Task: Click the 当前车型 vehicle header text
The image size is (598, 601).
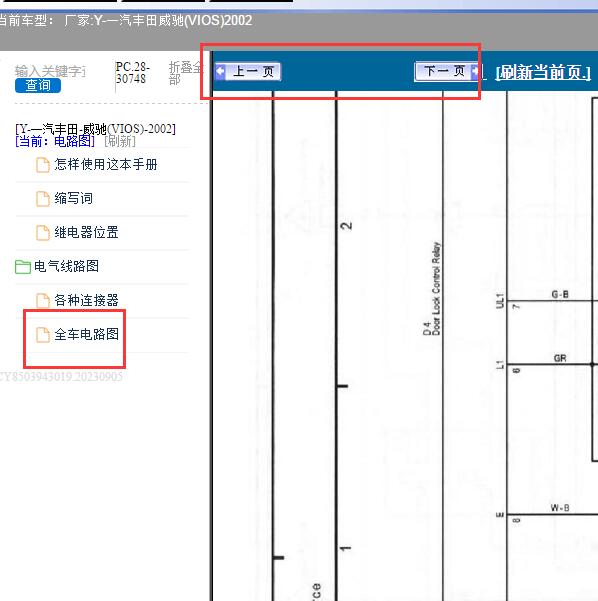Action: click(126, 20)
